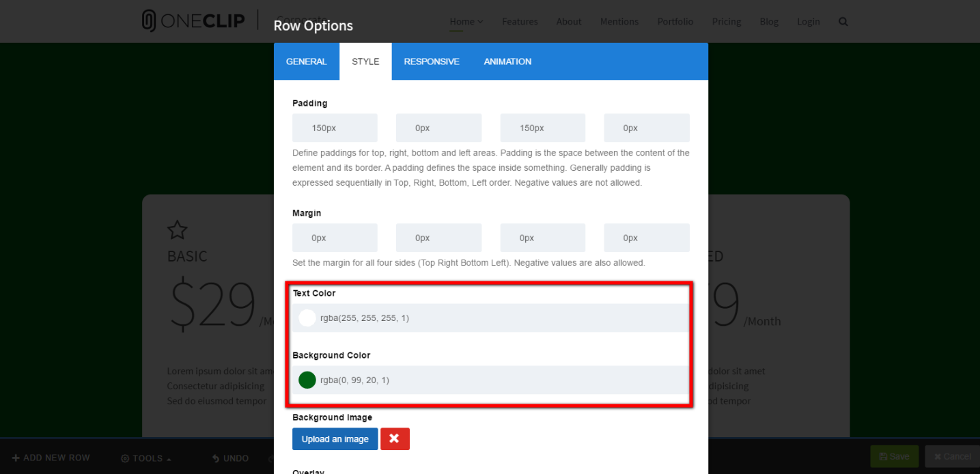This screenshot has width=980, height=474.
Task: Remove background image with red X button
Action: click(395, 439)
